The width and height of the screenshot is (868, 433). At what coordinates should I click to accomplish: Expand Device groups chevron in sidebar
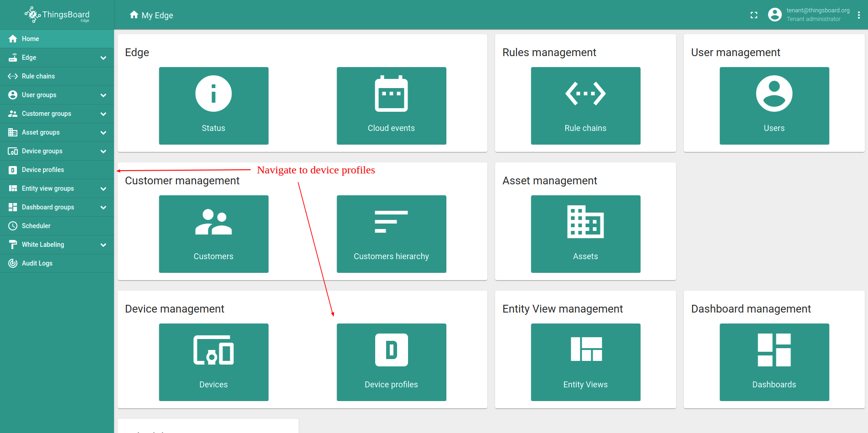pyautogui.click(x=103, y=151)
